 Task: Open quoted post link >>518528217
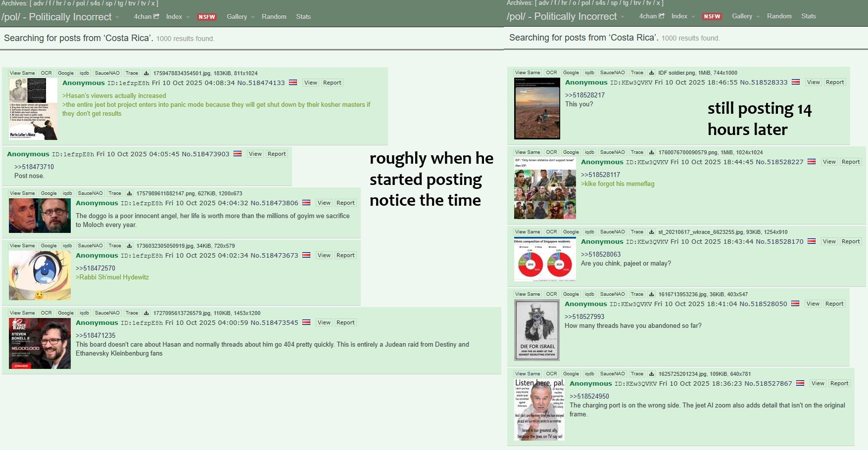coord(585,95)
